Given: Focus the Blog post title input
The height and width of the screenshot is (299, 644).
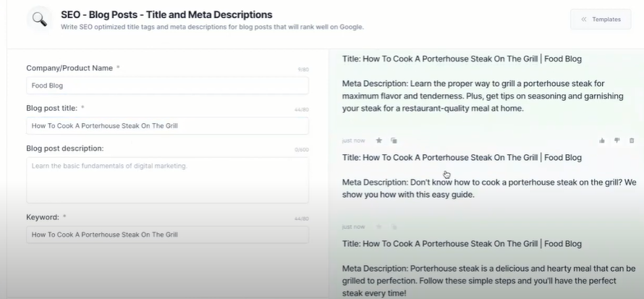Looking at the screenshot, I should (x=167, y=126).
